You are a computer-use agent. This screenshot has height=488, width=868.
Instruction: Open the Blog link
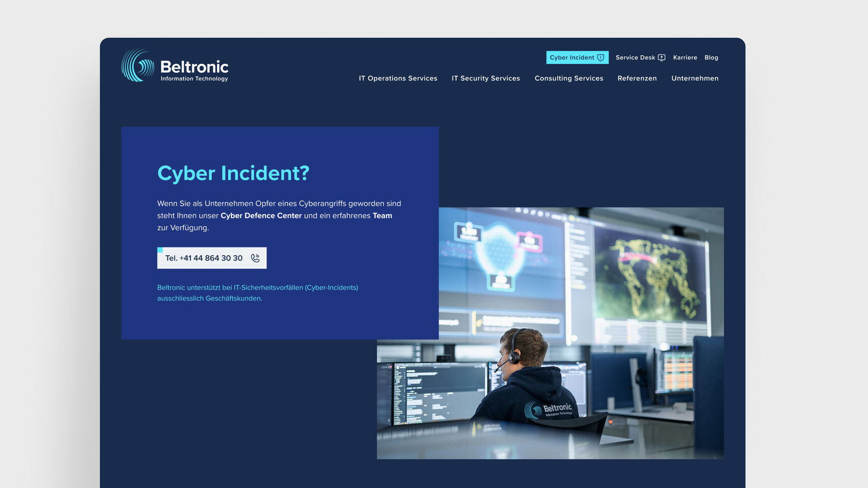[711, 57]
